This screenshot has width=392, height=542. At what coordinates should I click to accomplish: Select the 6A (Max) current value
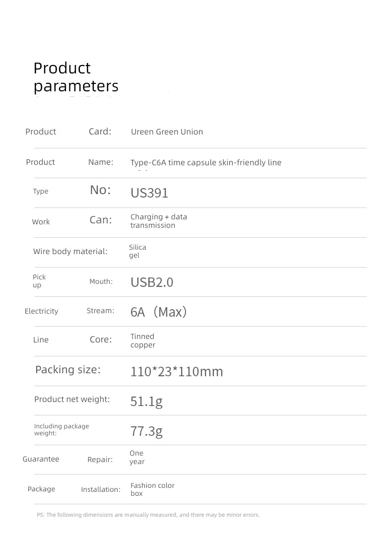coord(159,312)
